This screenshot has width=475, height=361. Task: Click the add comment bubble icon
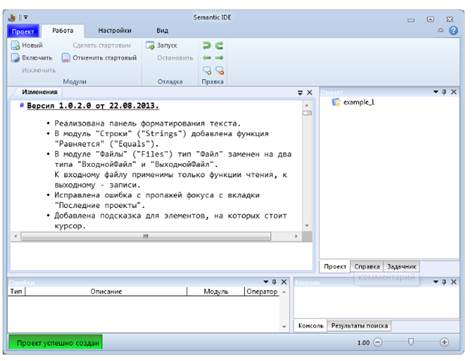click(x=207, y=70)
